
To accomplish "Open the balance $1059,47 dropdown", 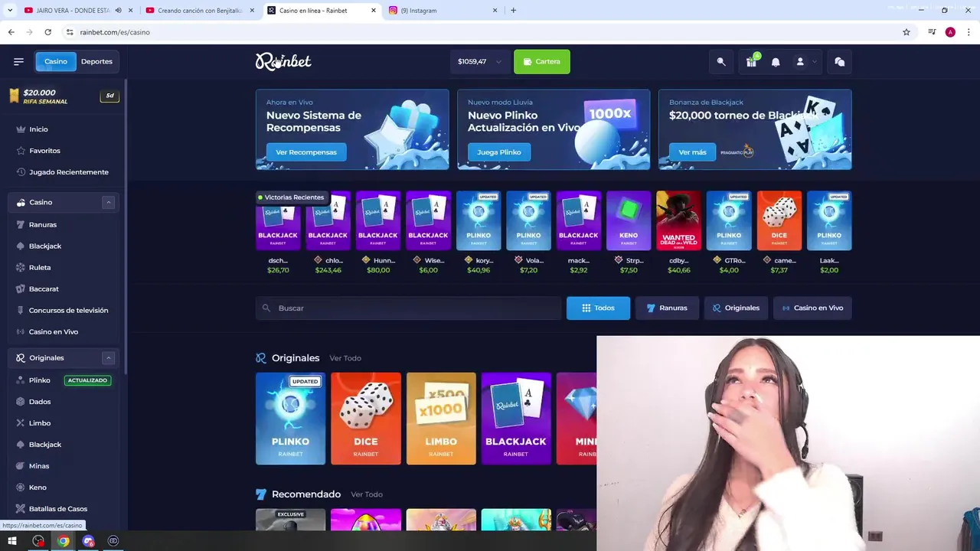I will coord(479,61).
